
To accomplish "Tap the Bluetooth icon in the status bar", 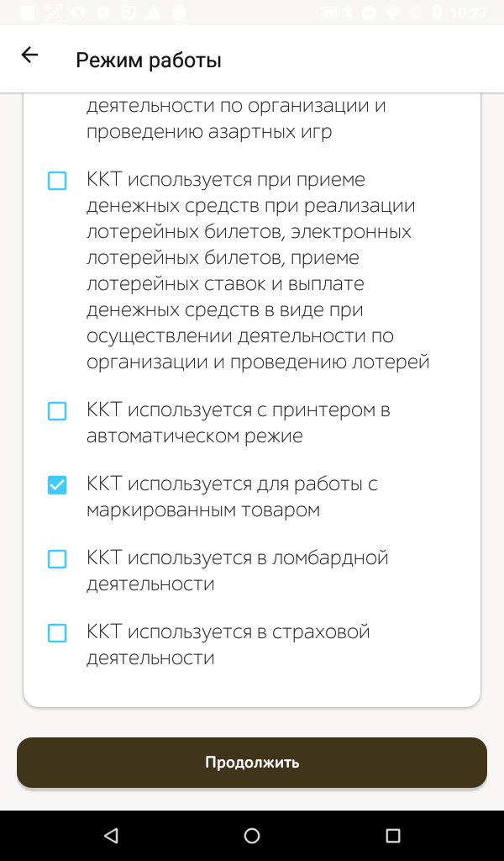I will point(347,13).
